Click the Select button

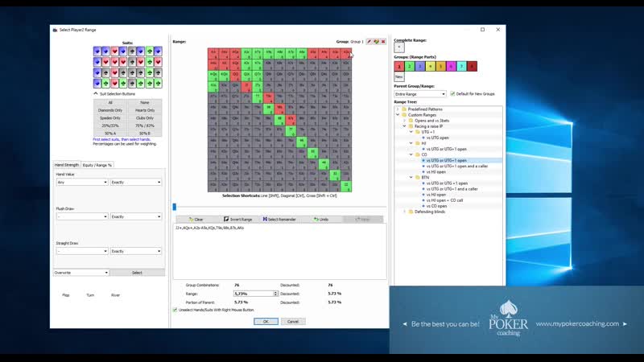[x=137, y=273]
